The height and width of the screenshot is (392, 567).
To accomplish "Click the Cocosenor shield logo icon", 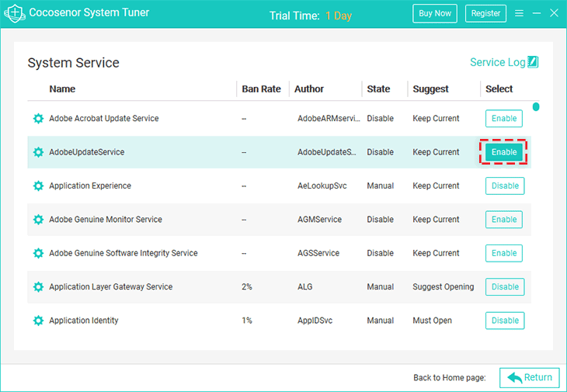I will [x=15, y=13].
